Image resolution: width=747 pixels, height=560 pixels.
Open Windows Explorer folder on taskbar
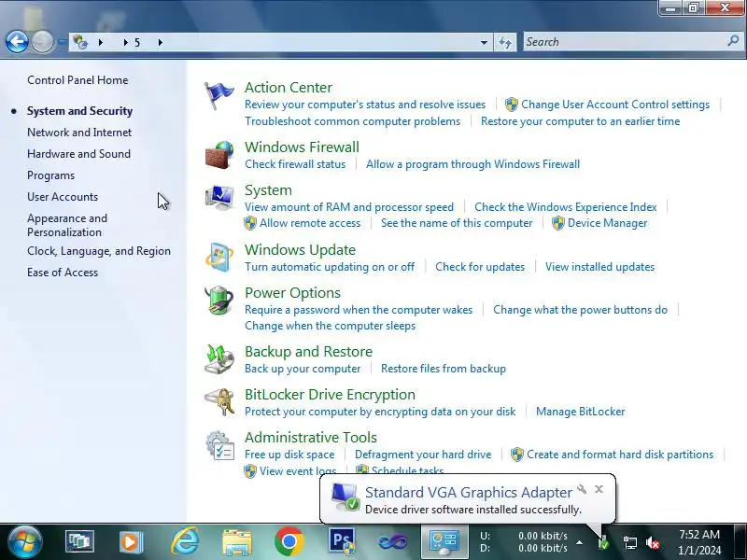click(237, 542)
